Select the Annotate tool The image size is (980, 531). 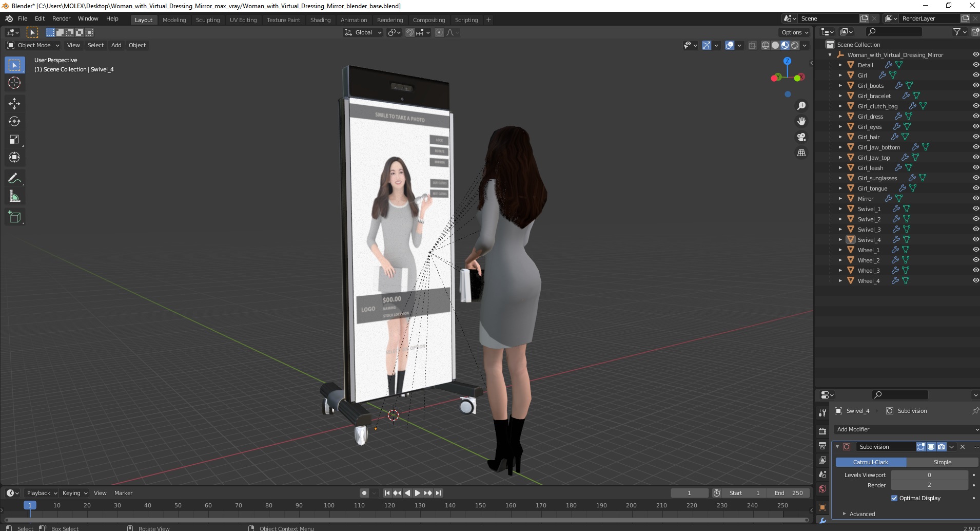click(x=14, y=178)
